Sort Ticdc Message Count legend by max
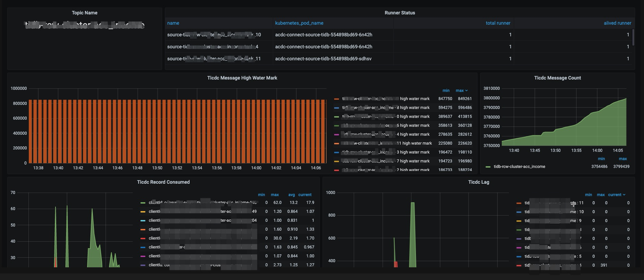This screenshot has width=644, height=280. click(623, 159)
